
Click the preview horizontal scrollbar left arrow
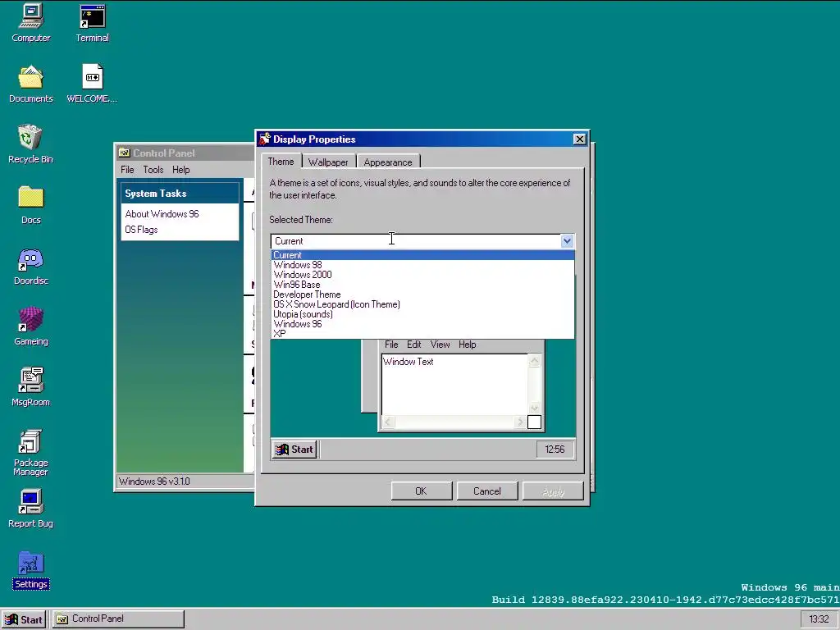click(x=388, y=422)
